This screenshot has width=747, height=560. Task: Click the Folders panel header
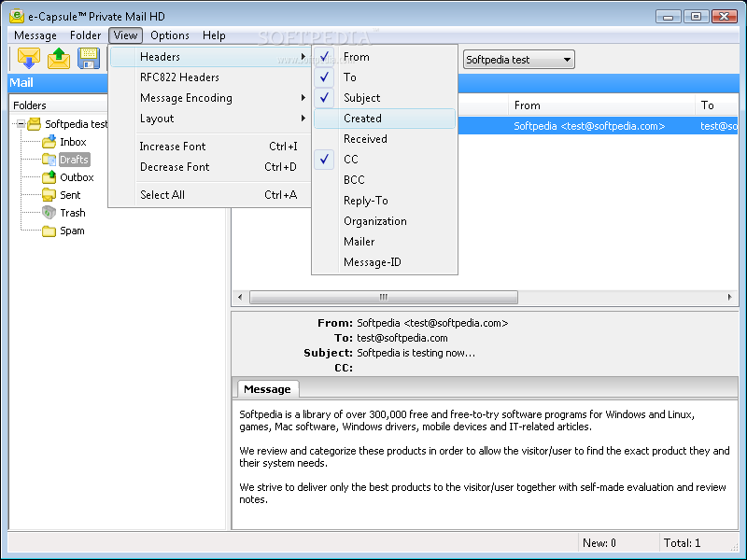pyautogui.click(x=58, y=105)
